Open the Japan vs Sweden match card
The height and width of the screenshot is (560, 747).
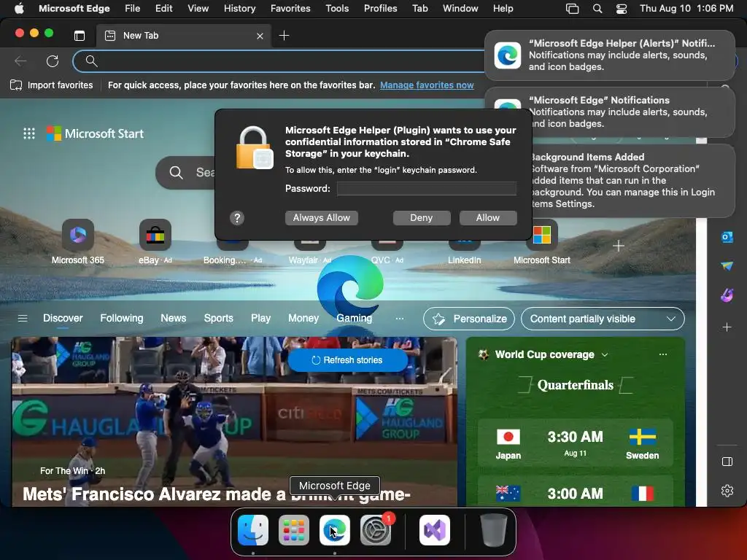(575, 443)
